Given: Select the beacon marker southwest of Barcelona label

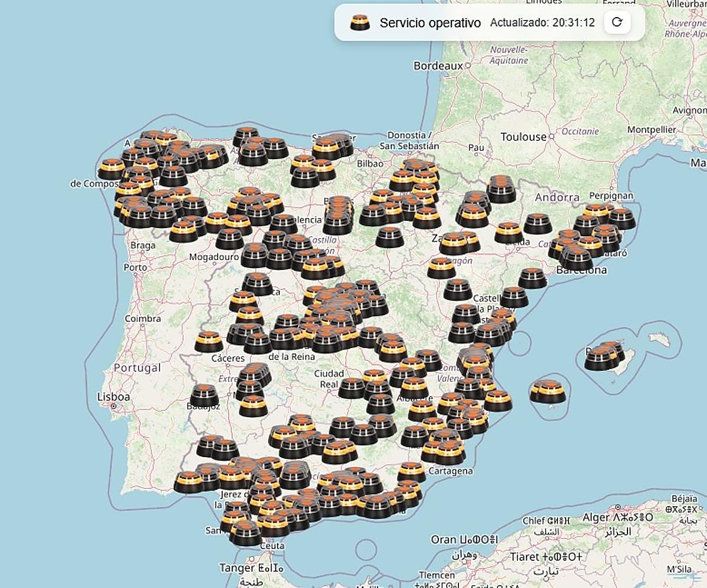Looking at the screenshot, I should (x=533, y=278).
